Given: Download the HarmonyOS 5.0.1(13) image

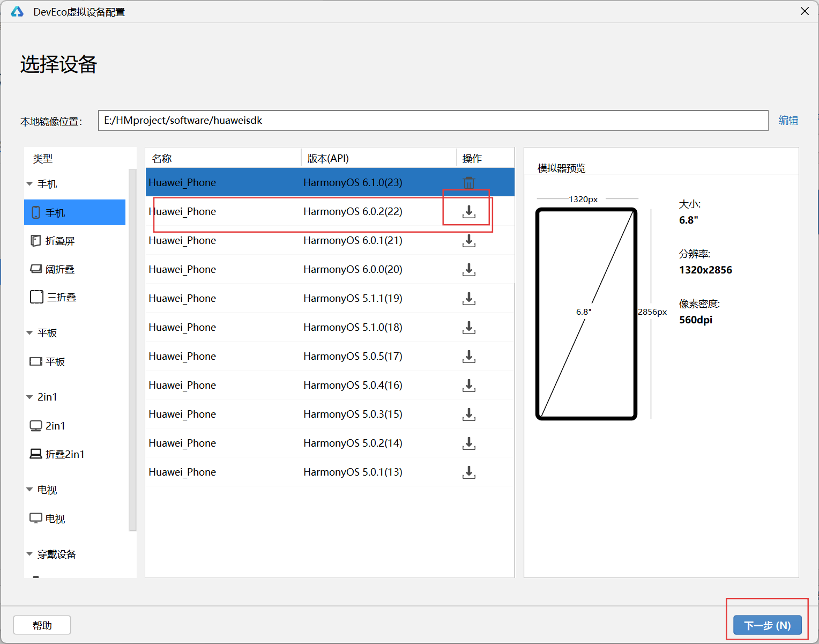Looking at the screenshot, I should pyautogui.click(x=469, y=472).
